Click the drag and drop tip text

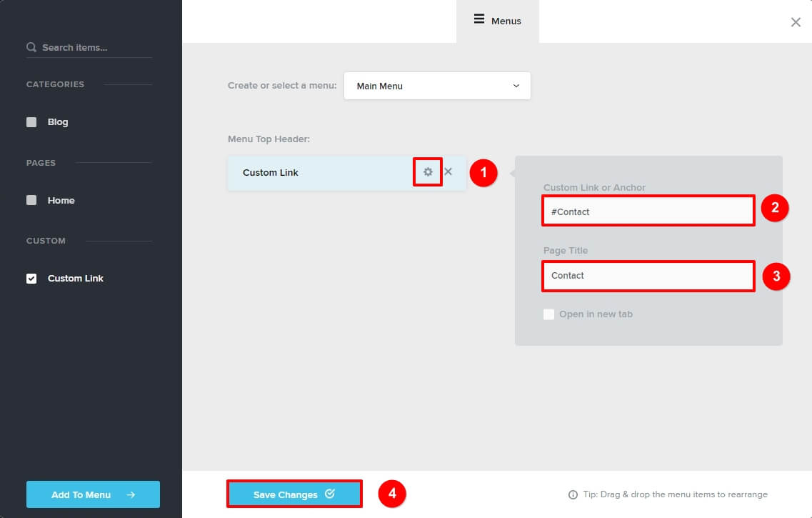676,494
